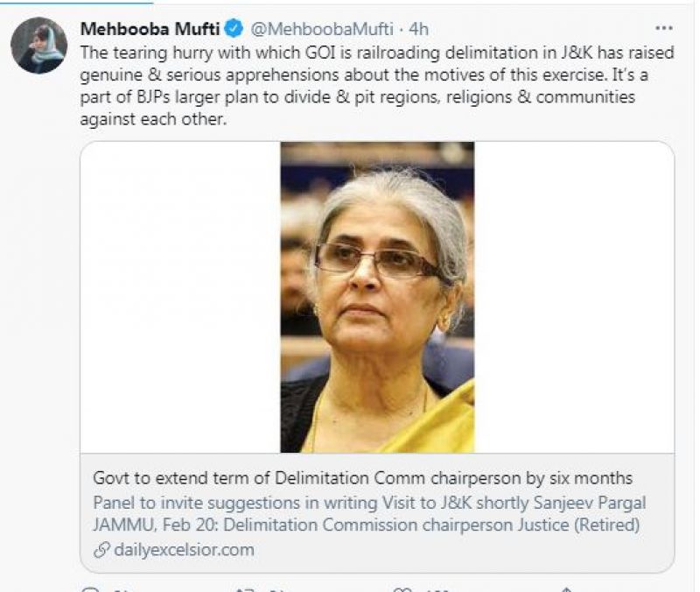Click the verified blue checkmark badge
This screenshot has width=700, height=592.
click(232, 28)
